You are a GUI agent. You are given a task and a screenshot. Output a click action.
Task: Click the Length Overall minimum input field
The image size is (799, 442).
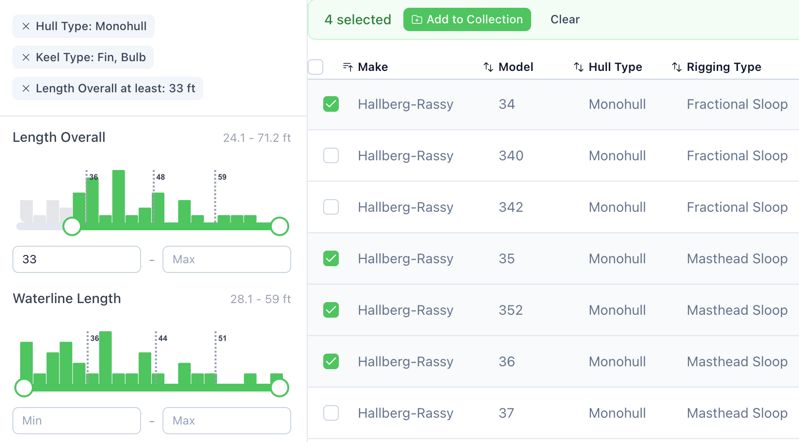click(76, 259)
